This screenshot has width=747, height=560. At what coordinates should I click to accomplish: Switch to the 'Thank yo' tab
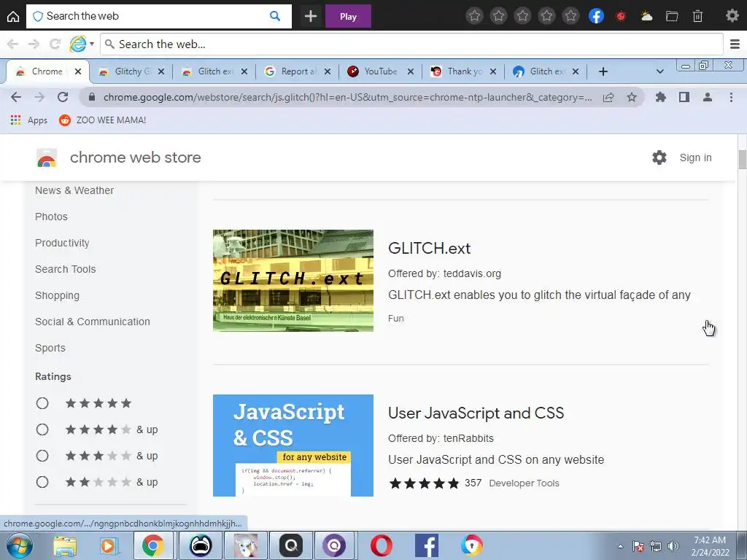point(464,71)
